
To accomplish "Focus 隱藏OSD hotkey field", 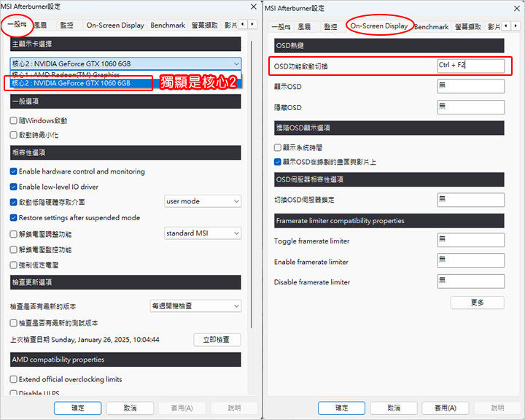I will pos(471,107).
